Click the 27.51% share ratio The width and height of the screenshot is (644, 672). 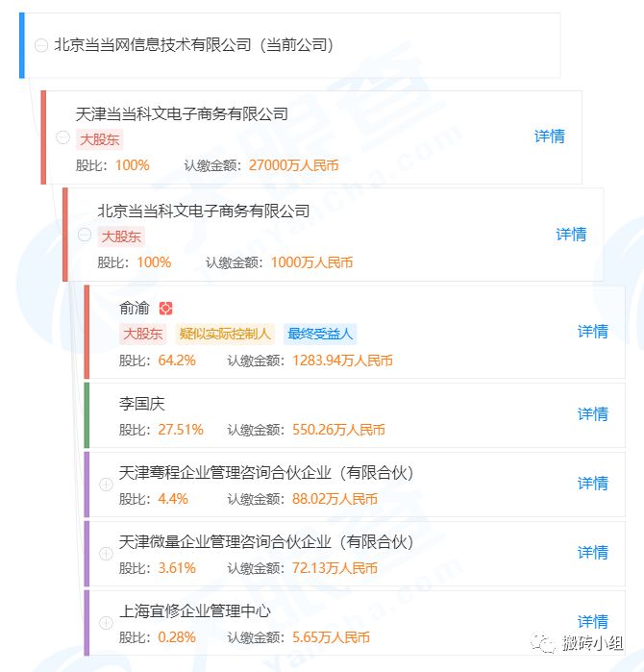[181, 430]
